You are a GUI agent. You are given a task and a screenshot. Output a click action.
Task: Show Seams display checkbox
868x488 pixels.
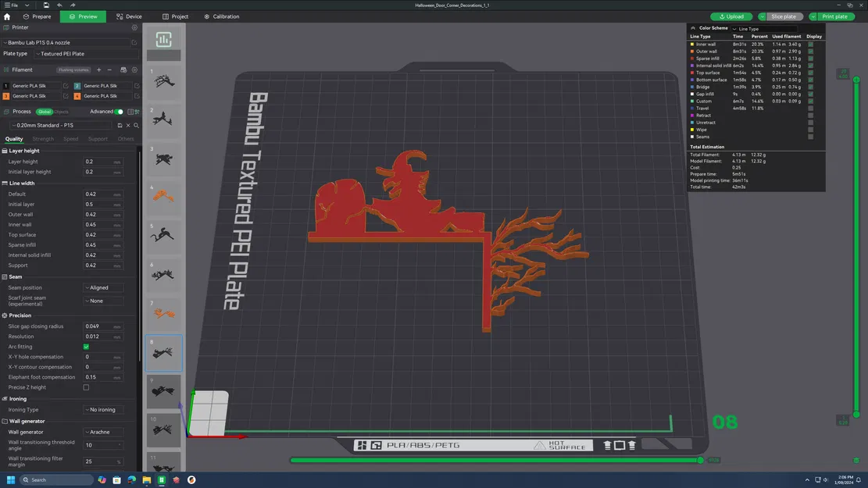pyautogui.click(x=810, y=137)
